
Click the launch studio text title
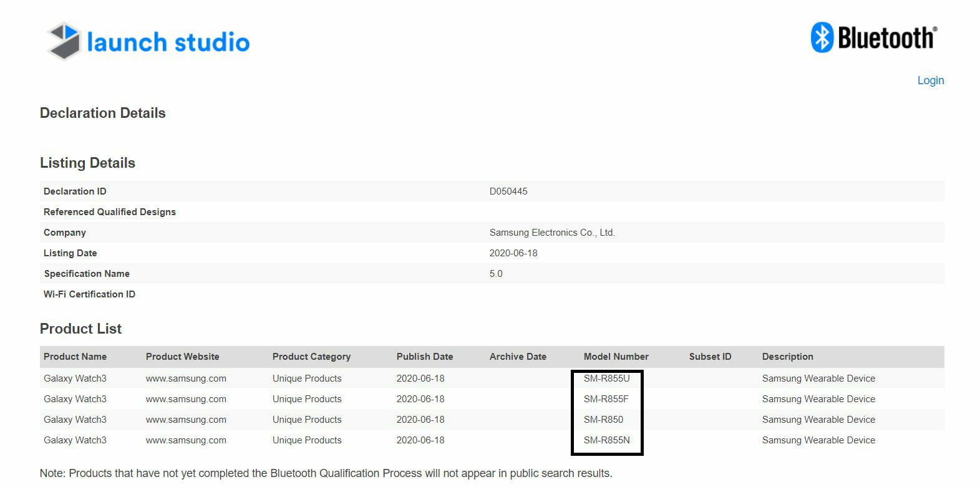pos(168,42)
